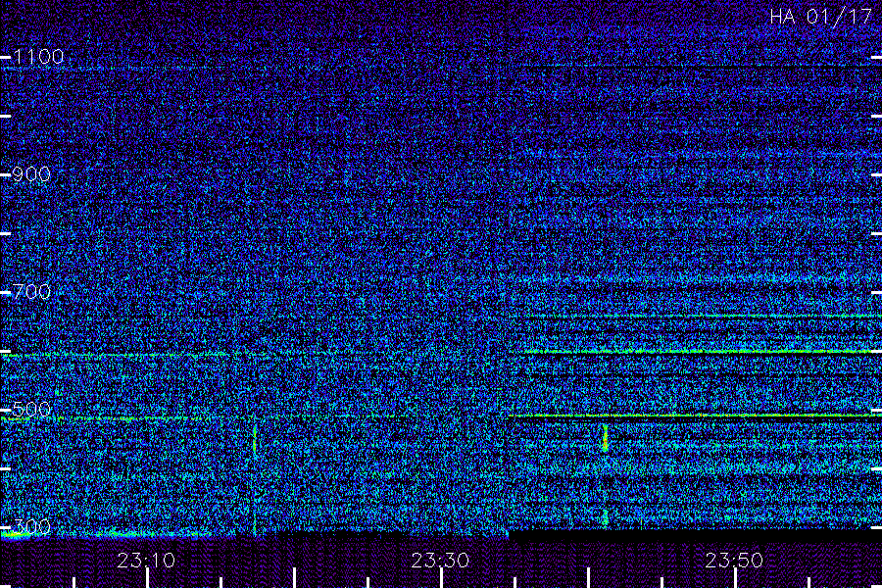Click the 300 frequency axis label
882x588 pixels.
click(x=31, y=526)
